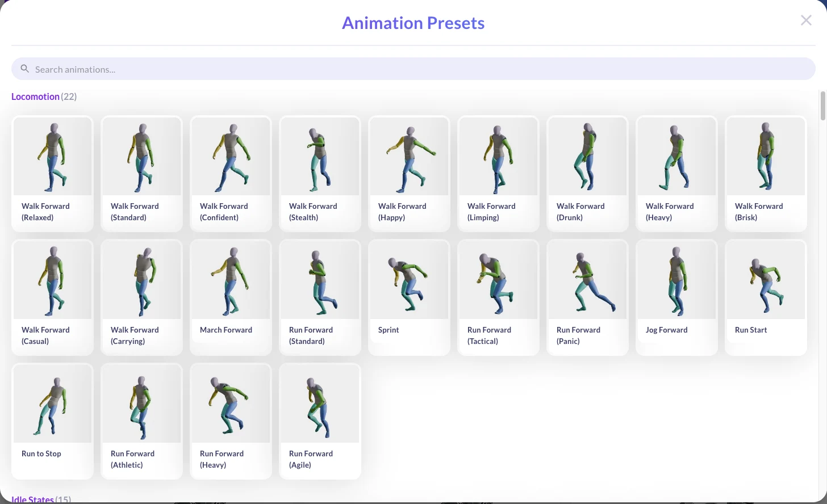The image size is (827, 504).
Task: Click the Idle States (15) category heading
Action: (x=41, y=499)
